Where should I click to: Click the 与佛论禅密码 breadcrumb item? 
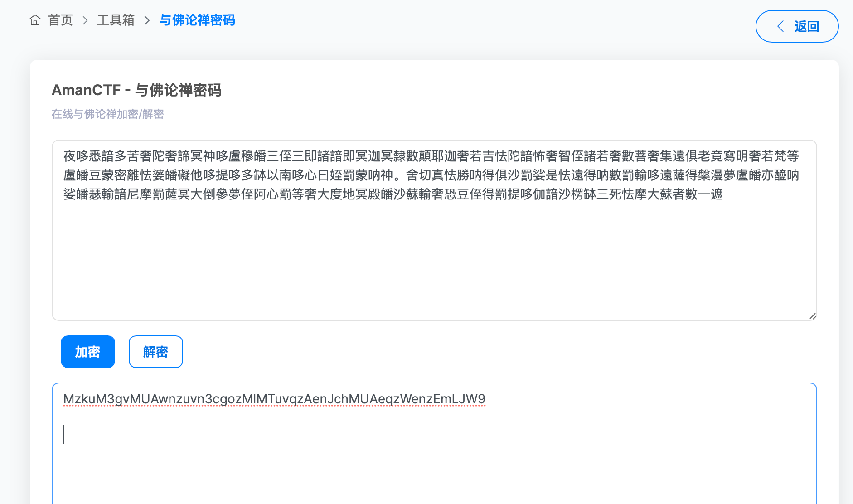coord(197,20)
